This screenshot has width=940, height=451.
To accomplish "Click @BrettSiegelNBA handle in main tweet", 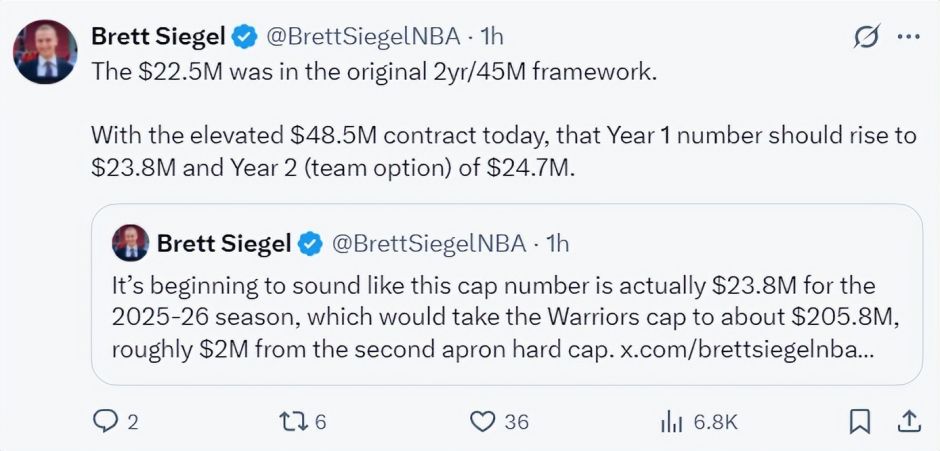I will coord(364,36).
